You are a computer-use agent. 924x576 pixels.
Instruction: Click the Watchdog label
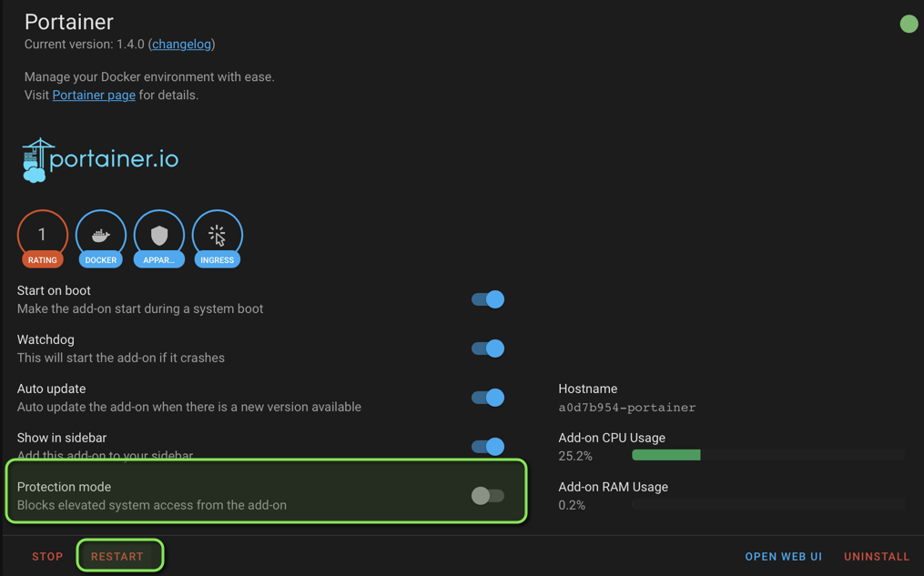(x=46, y=339)
